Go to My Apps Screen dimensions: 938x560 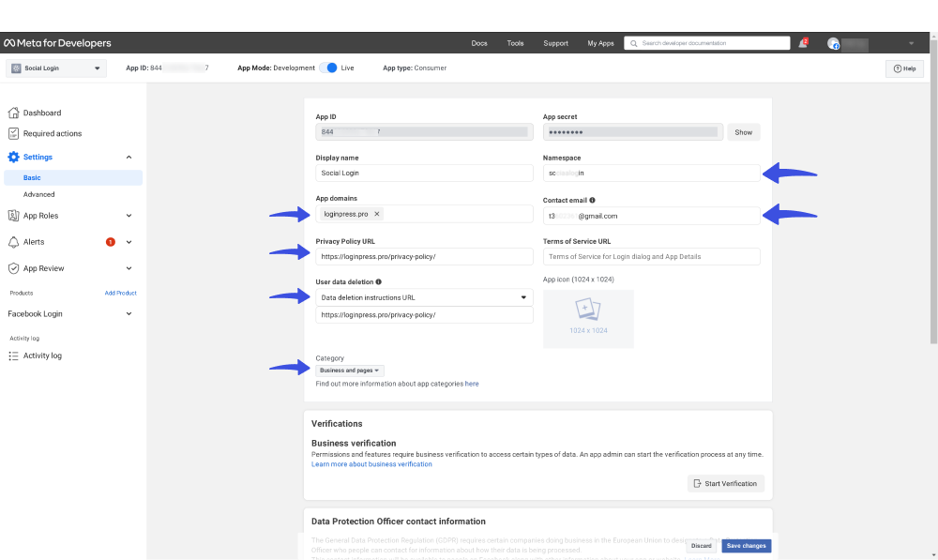click(x=600, y=43)
